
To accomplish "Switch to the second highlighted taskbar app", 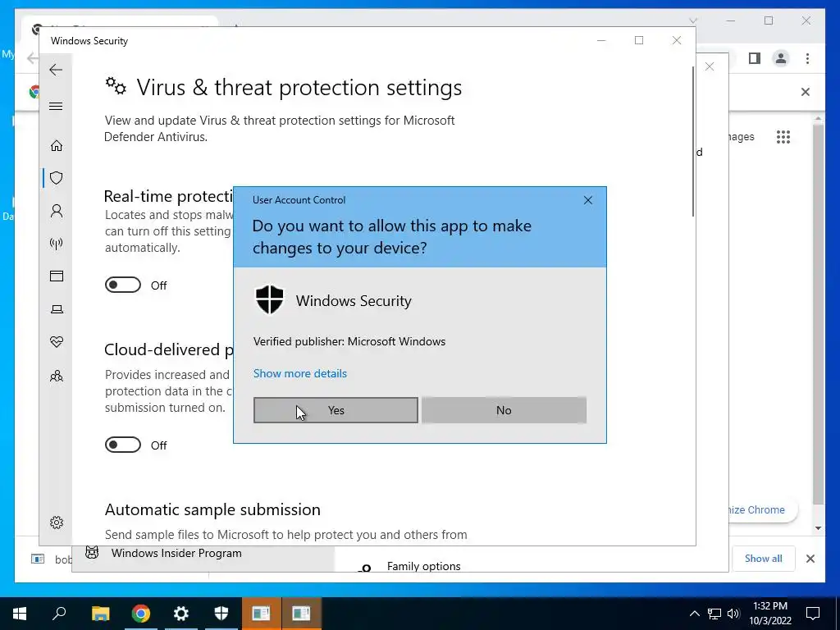I will [301, 614].
